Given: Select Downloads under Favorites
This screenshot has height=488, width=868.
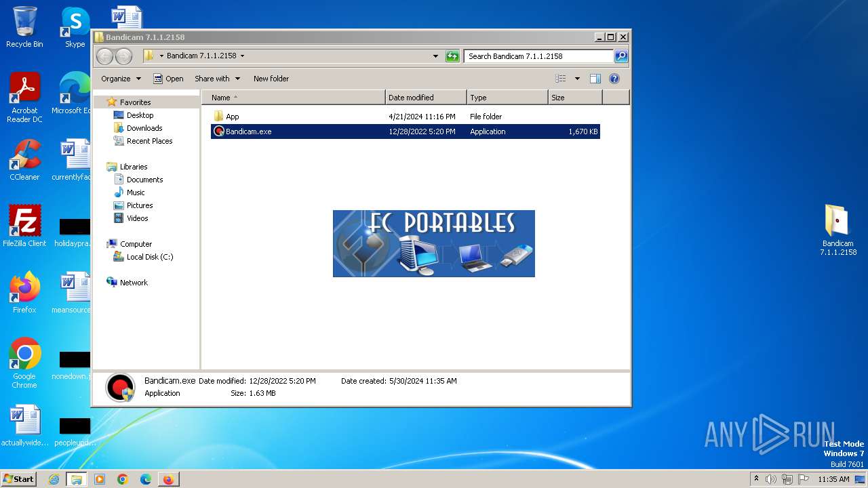Looking at the screenshot, I should (x=144, y=128).
